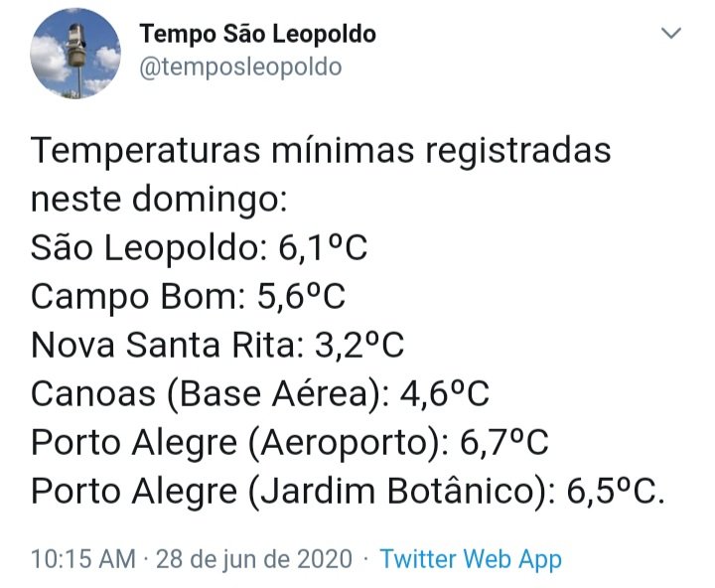Click the 5,6°C temperature value

pos(302,297)
